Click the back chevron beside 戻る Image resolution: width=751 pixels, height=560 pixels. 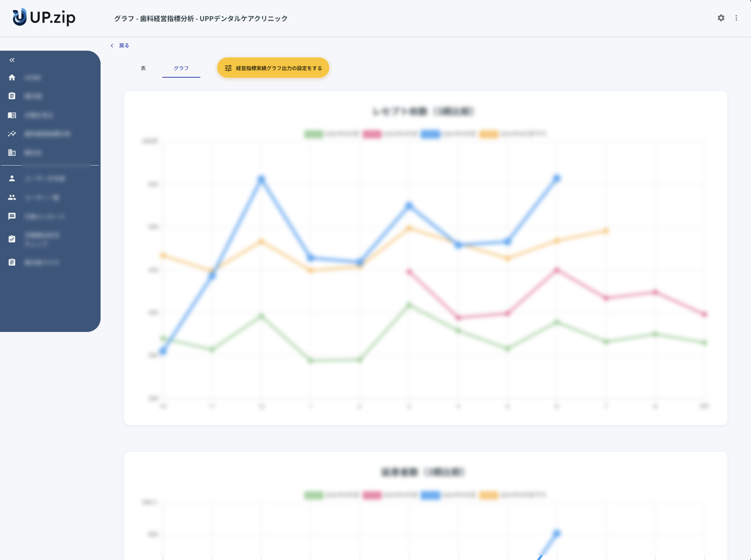[x=112, y=46]
